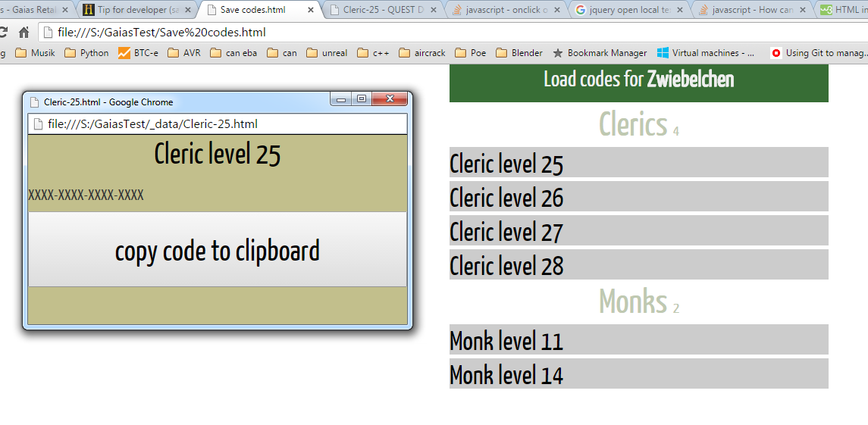Maximize the Cleric-25.html popup window
Image resolution: width=868 pixels, height=425 pixels.
point(362,98)
